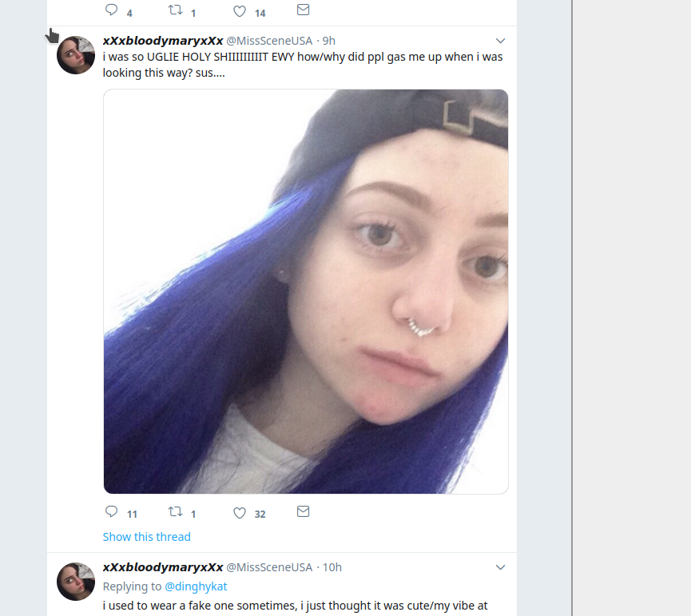The height and width of the screenshot is (616, 691).
Task: Expand options chevron on the 10h tweet
Action: [500, 567]
